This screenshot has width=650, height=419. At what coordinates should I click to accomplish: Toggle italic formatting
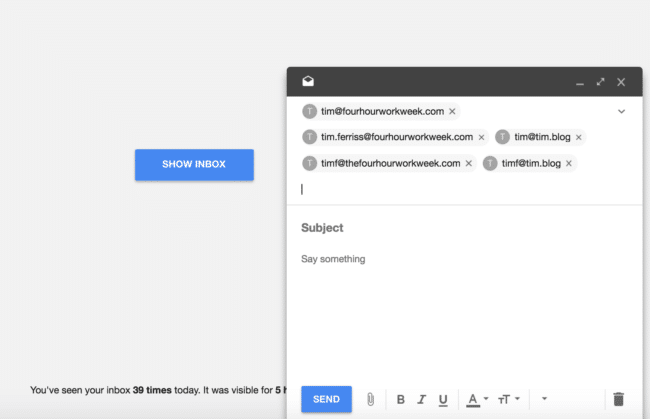[422, 400]
